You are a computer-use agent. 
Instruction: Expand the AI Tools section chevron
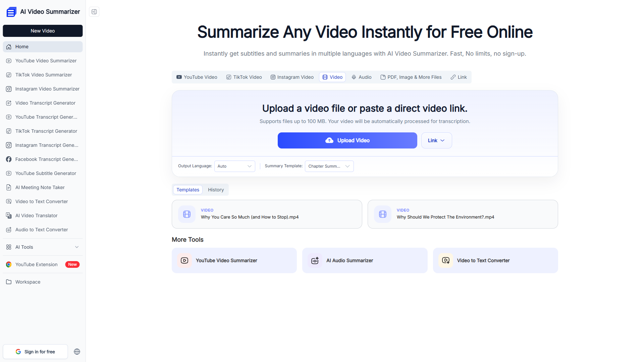[x=77, y=247]
